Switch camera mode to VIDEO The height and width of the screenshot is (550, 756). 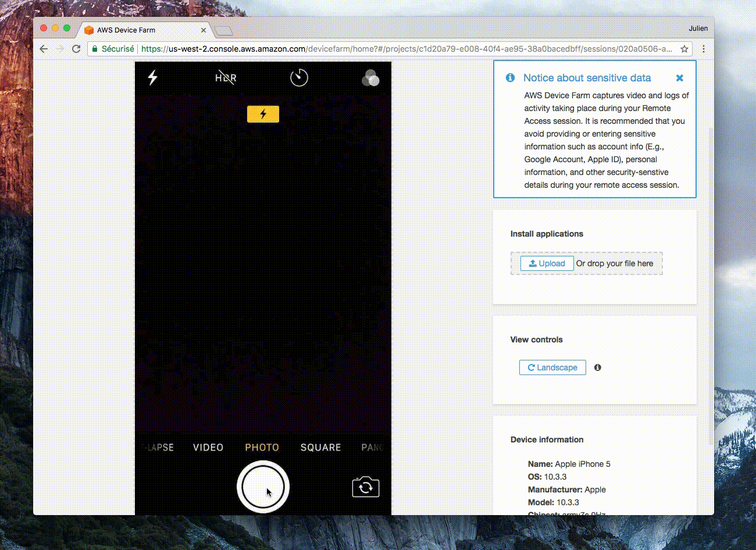[x=208, y=447]
